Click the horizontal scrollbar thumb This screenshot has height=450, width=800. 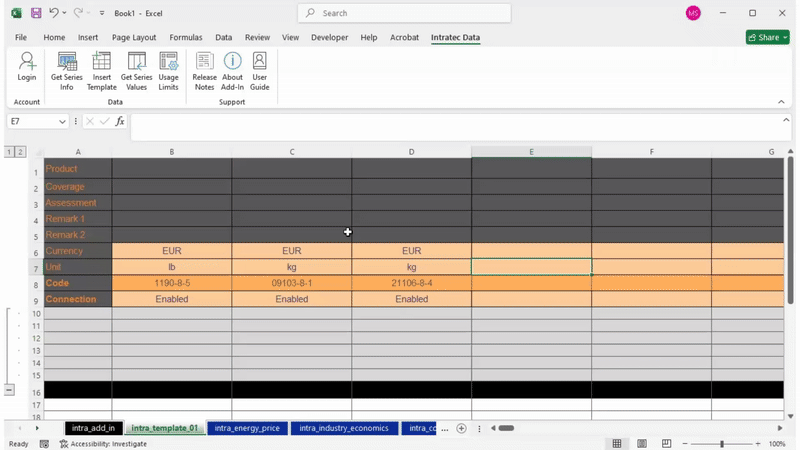click(x=506, y=428)
